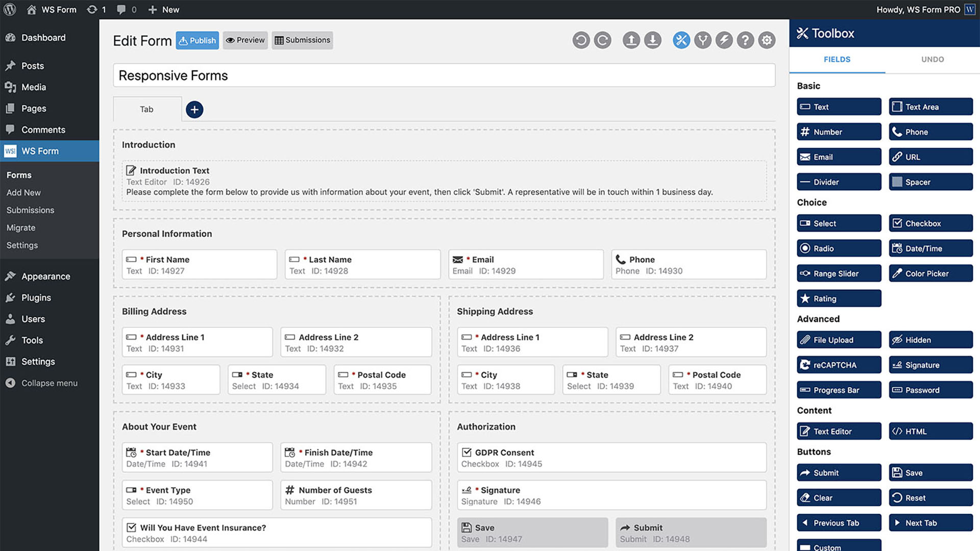Image resolution: width=980 pixels, height=551 pixels.
Task: Select the Billing Address State select field
Action: point(277,380)
